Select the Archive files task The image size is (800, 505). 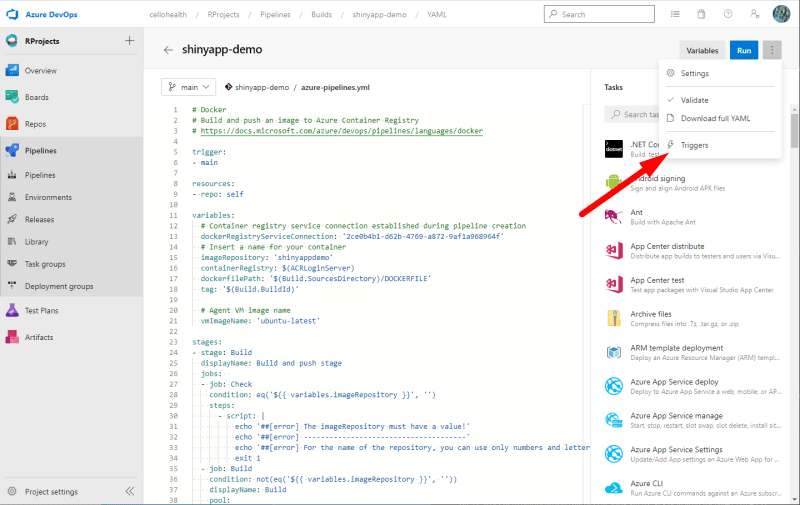(x=693, y=319)
